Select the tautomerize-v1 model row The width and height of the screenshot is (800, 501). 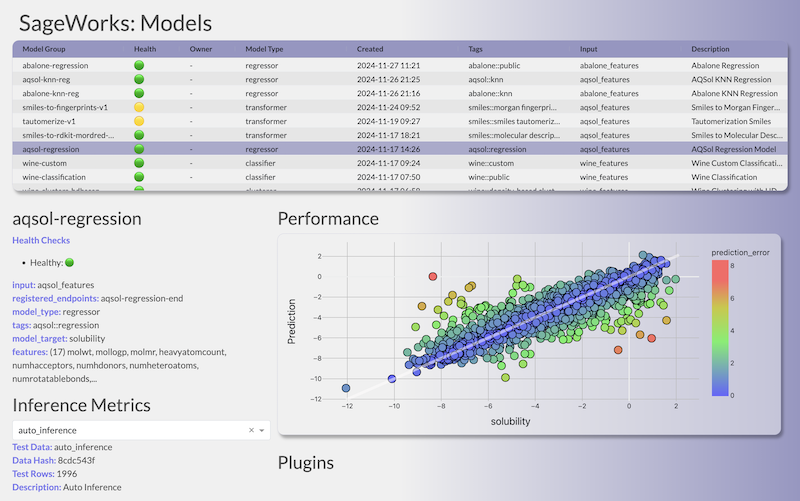tap(400, 121)
